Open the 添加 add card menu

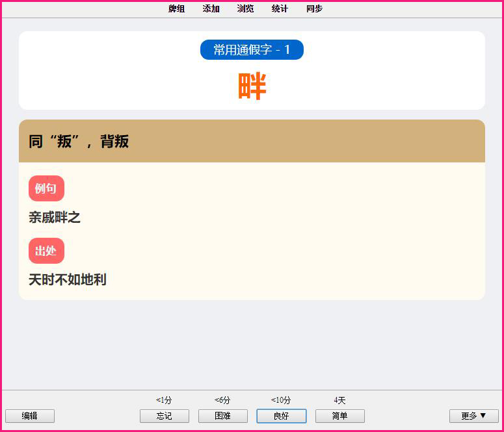[211, 8]
